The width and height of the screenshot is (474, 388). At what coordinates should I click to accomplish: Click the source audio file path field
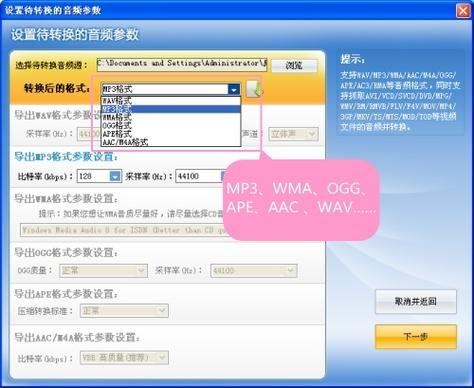pos(182,65)
